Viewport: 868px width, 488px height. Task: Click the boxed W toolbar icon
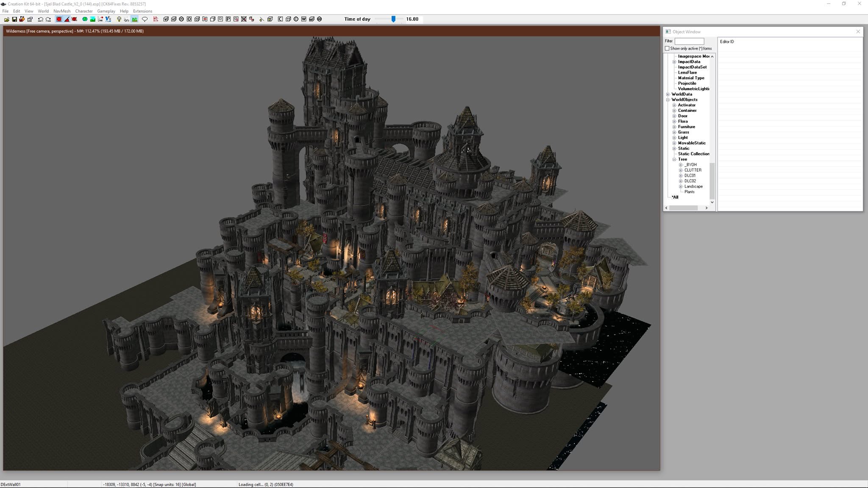(x=304, y=19)
